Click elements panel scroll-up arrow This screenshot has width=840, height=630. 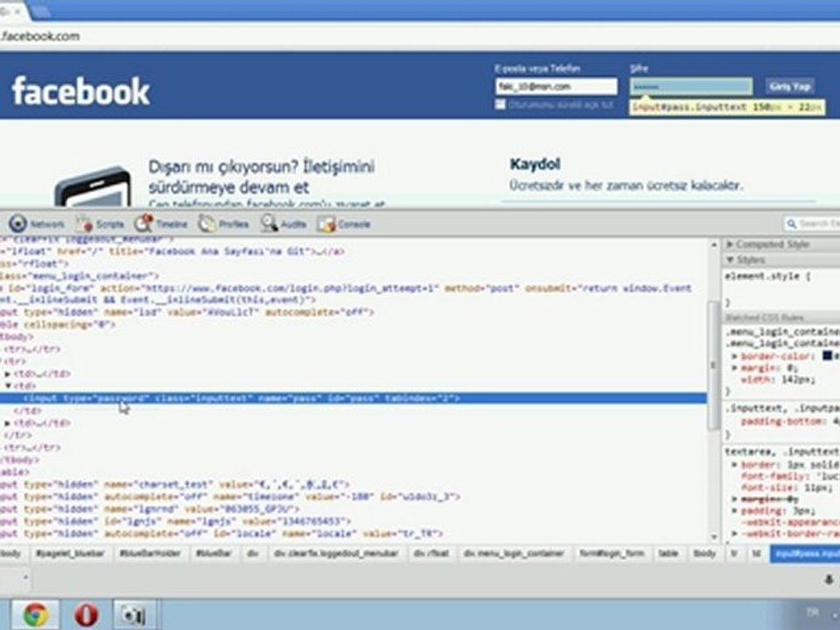(714, 244)
